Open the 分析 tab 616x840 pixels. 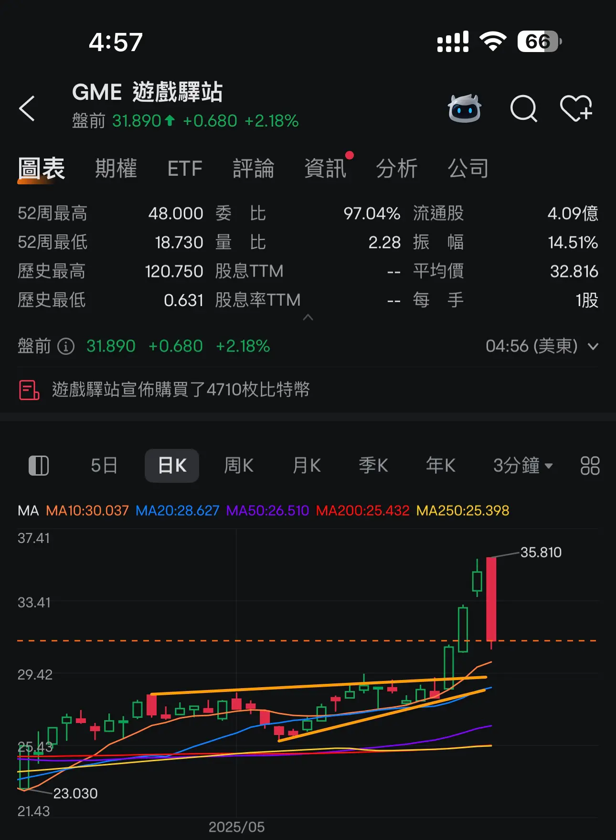tap(397, 169)
